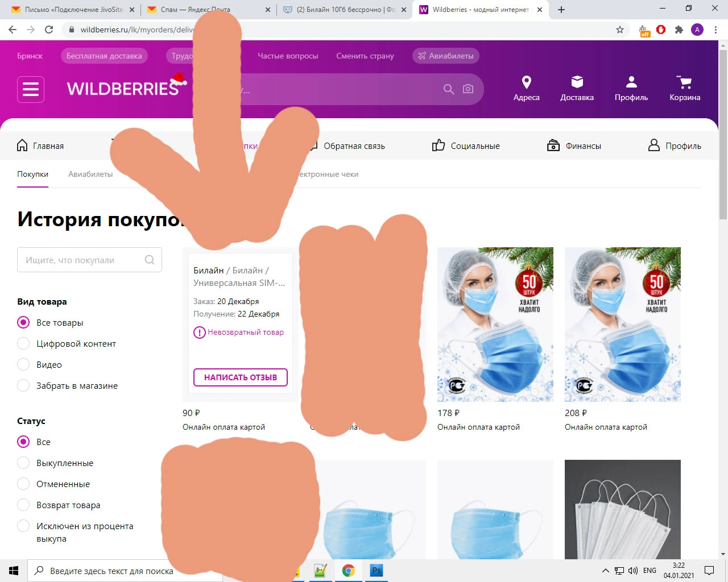This screenshot has width=728, height=582.
Task: Open the Windows Start menu
Action: click(14, 571)
